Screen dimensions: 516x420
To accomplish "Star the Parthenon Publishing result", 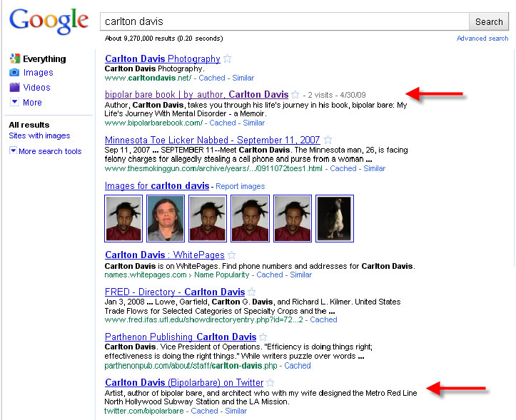I will [263, 337].
